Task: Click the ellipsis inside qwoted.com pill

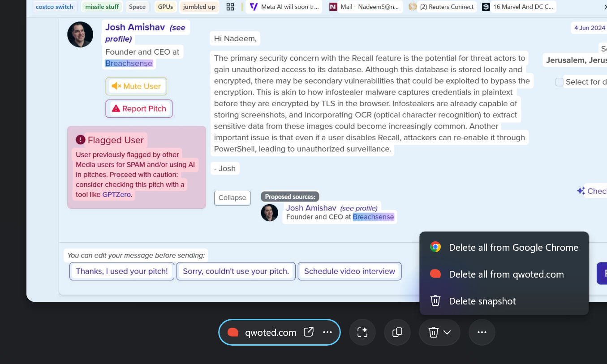Action: click(327, 332)
